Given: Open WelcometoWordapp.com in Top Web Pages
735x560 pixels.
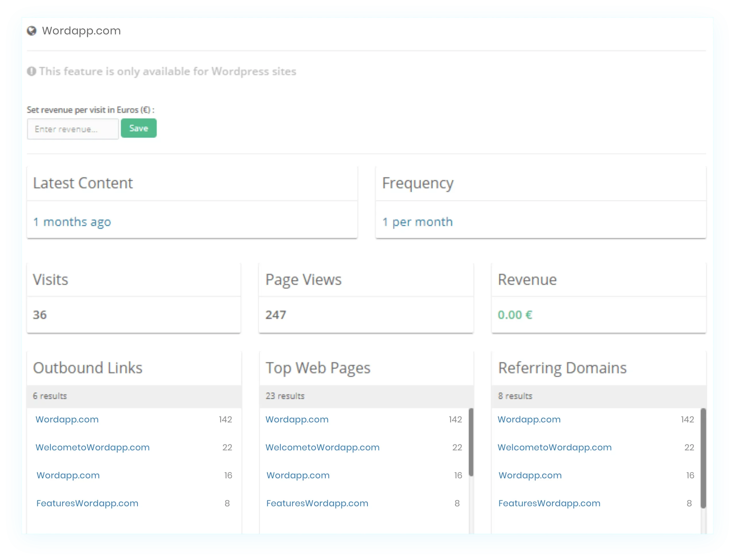Looking at the screenshot, I should [x=322, y=447].
